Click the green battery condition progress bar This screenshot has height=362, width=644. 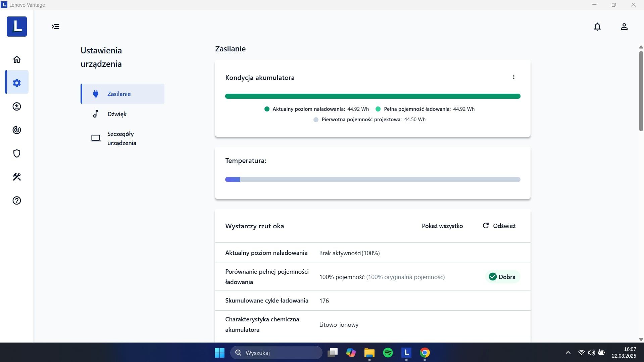click(373, 96)
